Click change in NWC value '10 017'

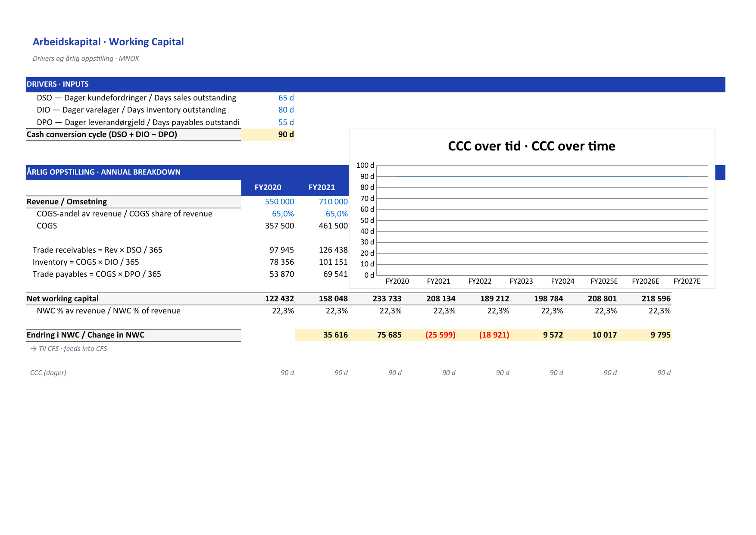point(604,335)
